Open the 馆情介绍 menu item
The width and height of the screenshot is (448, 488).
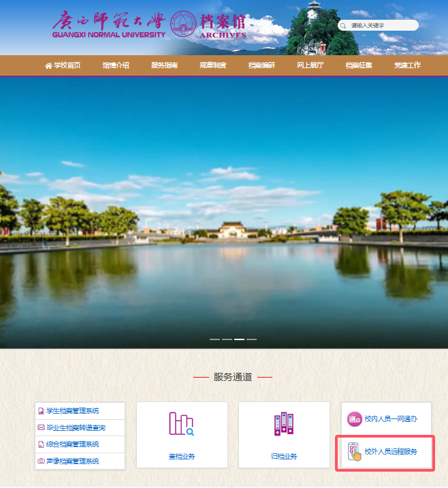coord(116,65)
